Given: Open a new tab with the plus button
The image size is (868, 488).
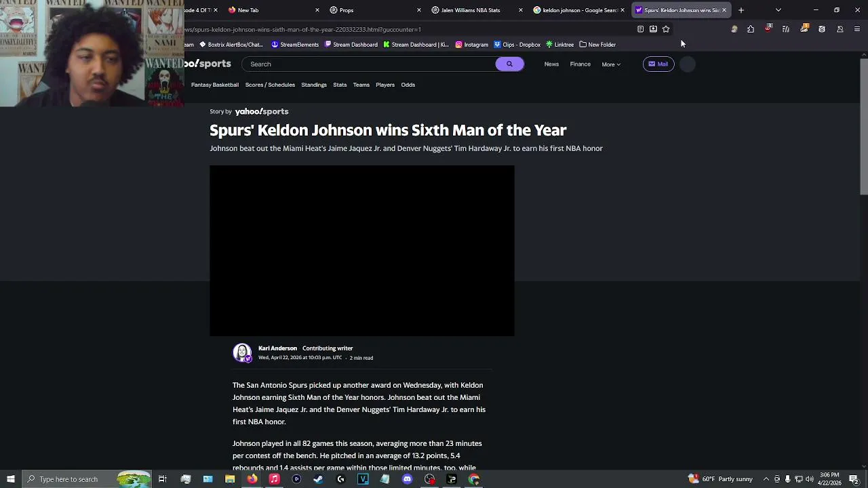Looking at the screenshot, I should pyautogui.click(x=741, y=10).
